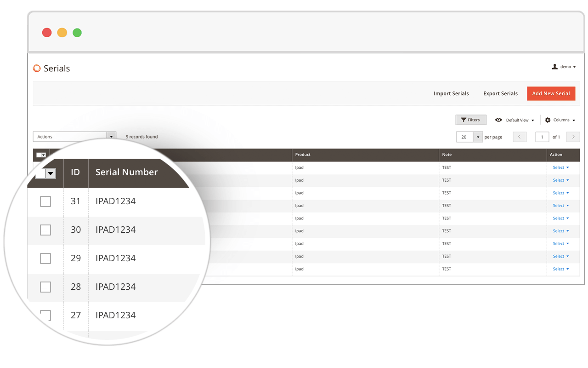Click the magnified ID column header
The width and height of the screenshot is (588, 368).
(x=75, y=172)
